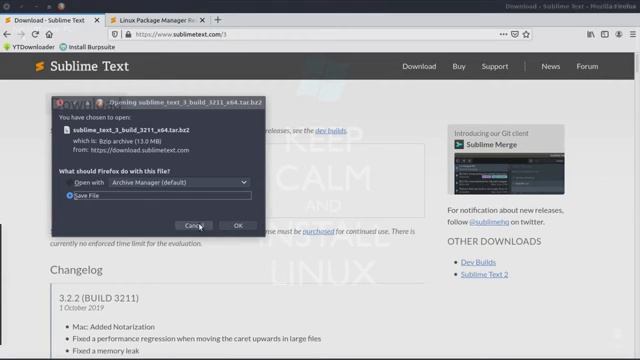Click the Sublime Merge logo icon
The height and width of the screenshot is (360, 640).
(x=459, y=144)
